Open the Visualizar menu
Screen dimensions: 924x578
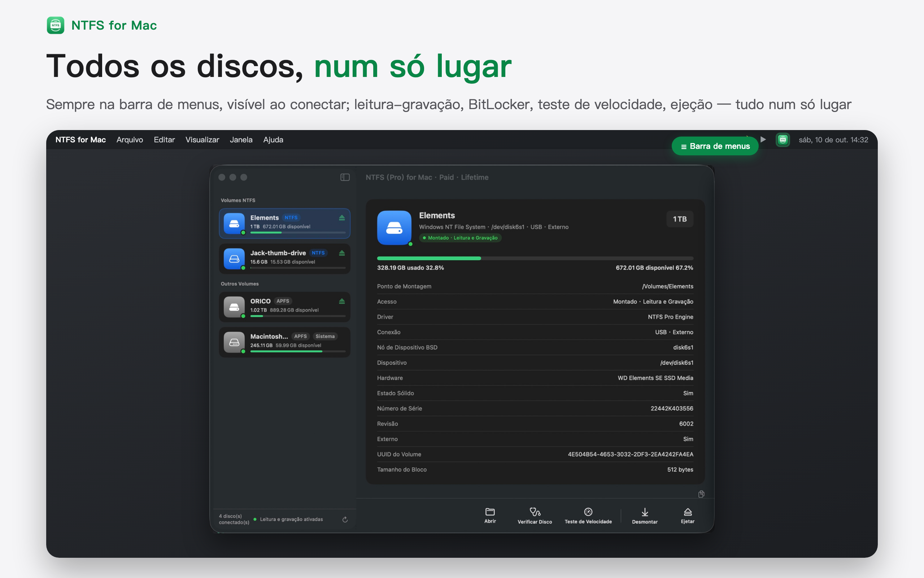[202, 139]
